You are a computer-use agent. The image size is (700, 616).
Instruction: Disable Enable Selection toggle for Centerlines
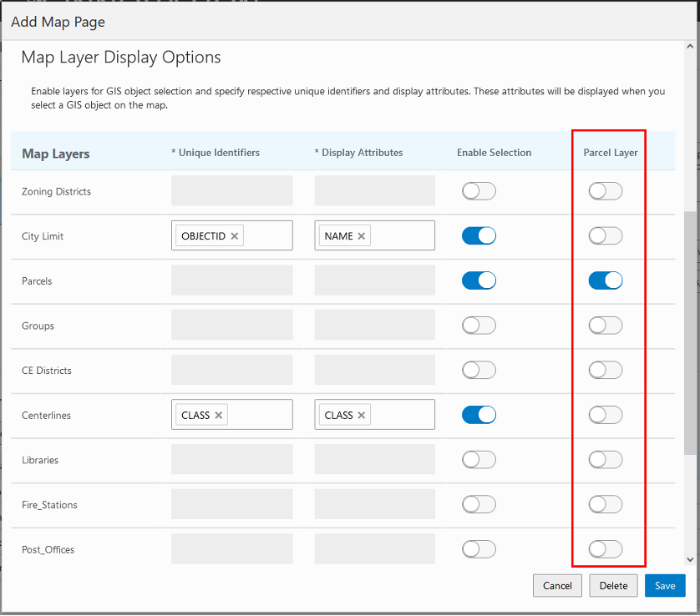(x=479, y=415)
